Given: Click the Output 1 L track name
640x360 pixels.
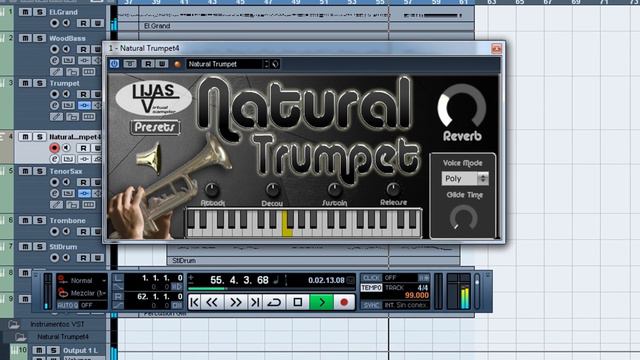Looking at the screenshot, I should [x=80, y=350].
